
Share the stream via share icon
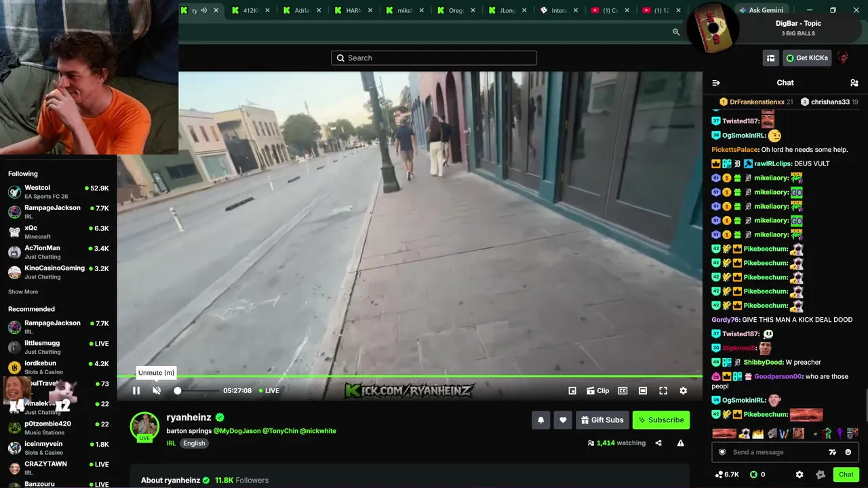(658, 443)
